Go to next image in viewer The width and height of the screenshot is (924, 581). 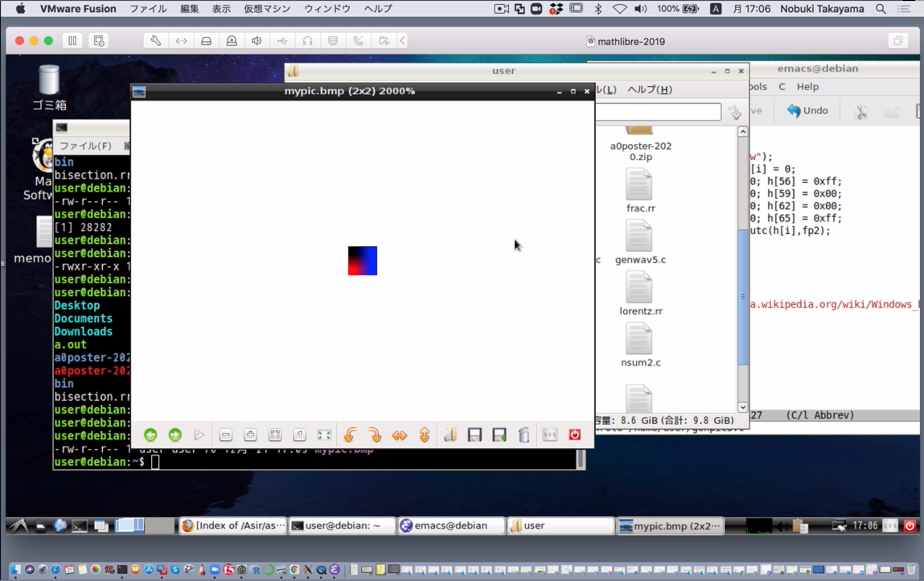(175, 435)
